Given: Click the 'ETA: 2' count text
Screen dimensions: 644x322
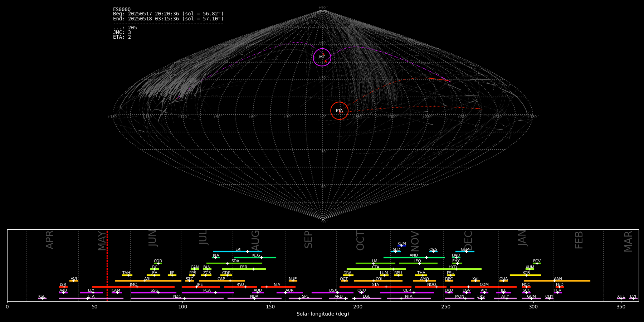Looking at the screenshot, I should point(122,37).
